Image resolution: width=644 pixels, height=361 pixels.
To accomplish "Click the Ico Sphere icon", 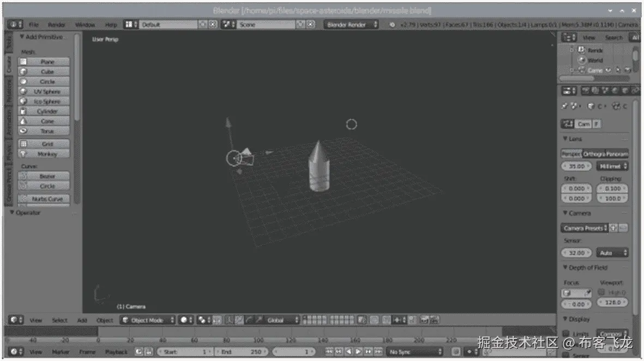I will pyautogui.click(x=23, y=101).
